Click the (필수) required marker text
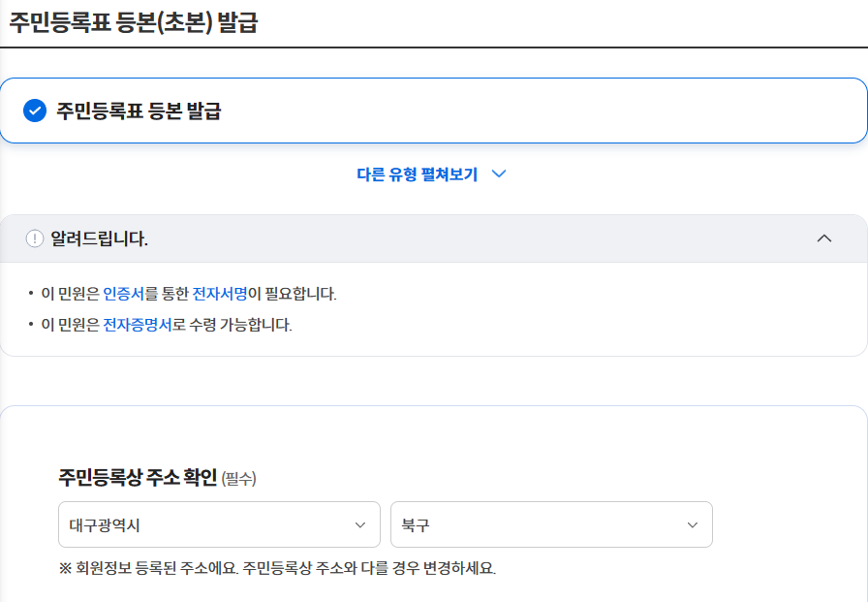Screen dimensions: 868x602 pyautogui.click(x=238, y=479)
